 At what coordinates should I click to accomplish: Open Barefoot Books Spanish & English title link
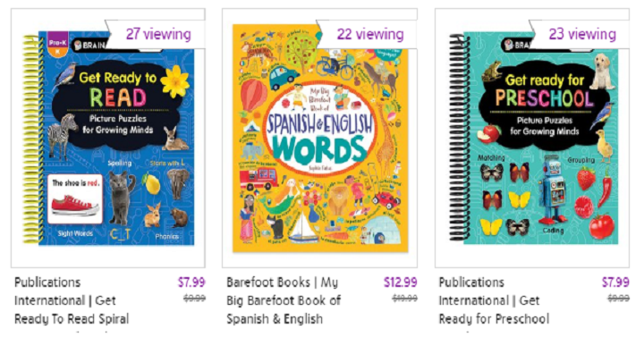coord(284,300)
